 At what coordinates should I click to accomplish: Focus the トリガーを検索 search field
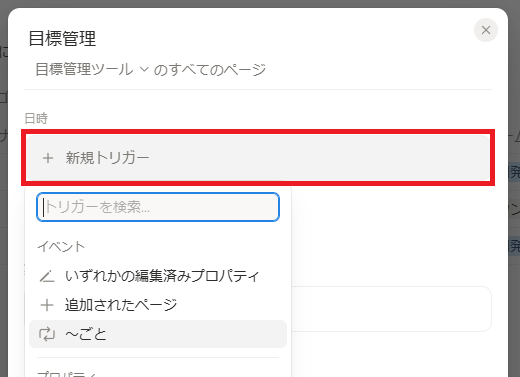point(158,207)
